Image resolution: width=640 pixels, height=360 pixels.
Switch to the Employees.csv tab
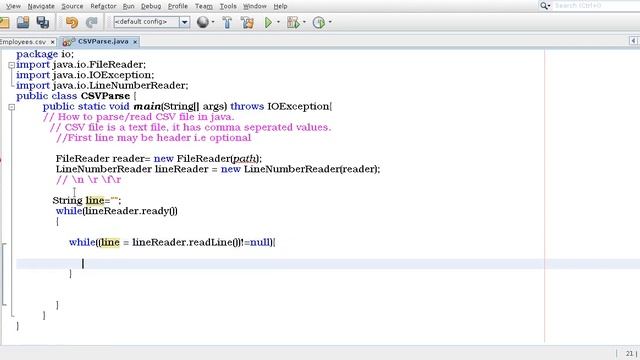[x=22, y=42]
